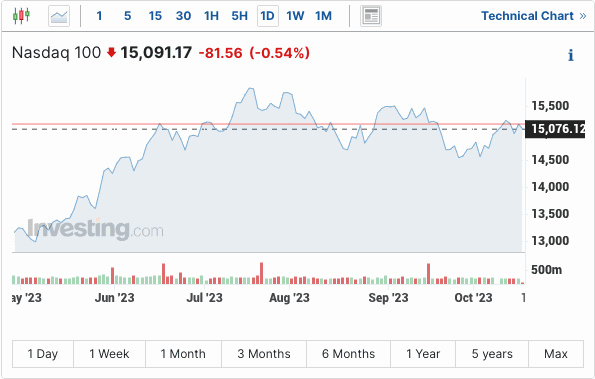Select the 5H interval
The width and height of the screenshot is (595, 379).
pyautogui.click(x=239, y=16)
